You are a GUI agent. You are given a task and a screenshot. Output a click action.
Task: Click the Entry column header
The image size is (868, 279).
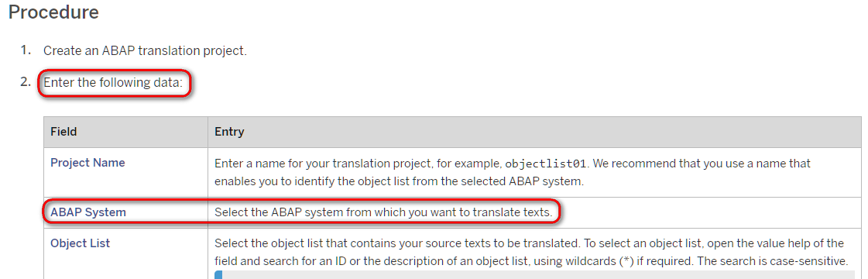229,133
